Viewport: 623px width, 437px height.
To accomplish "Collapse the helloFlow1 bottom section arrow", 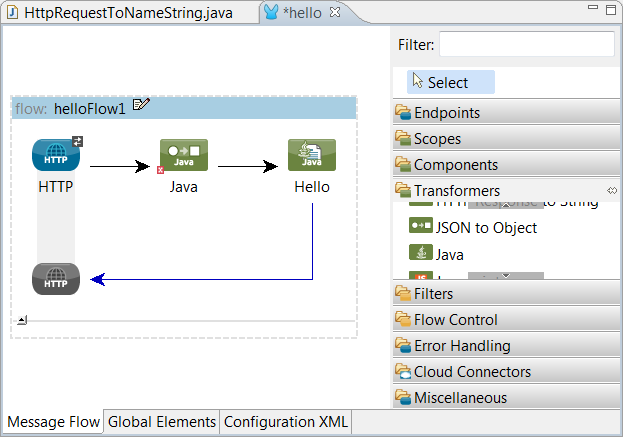I will click(22, 320).
